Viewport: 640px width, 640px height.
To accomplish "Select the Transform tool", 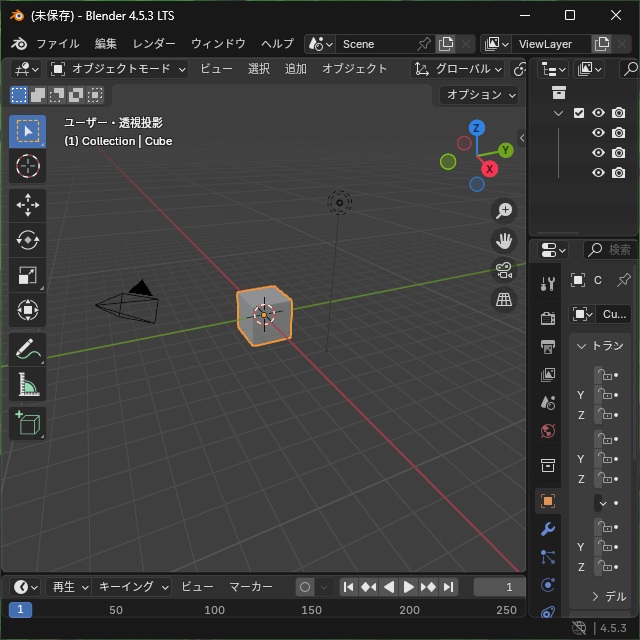I will 27,310.
